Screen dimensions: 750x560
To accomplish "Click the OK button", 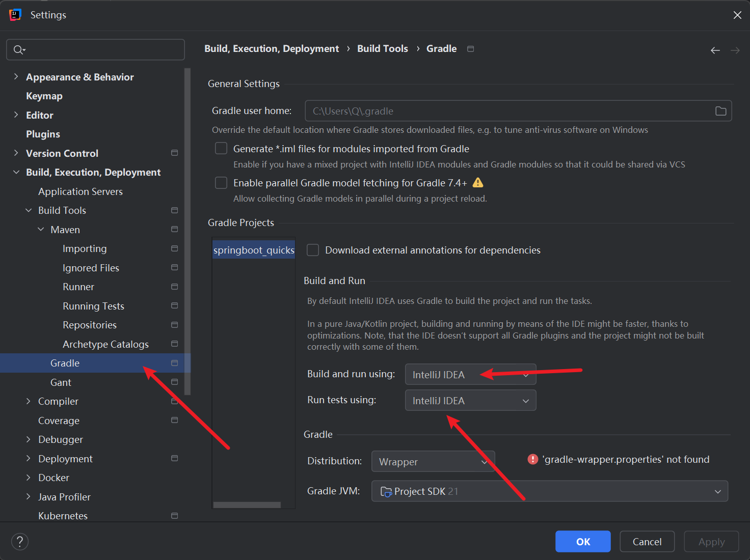I will 583,542.
